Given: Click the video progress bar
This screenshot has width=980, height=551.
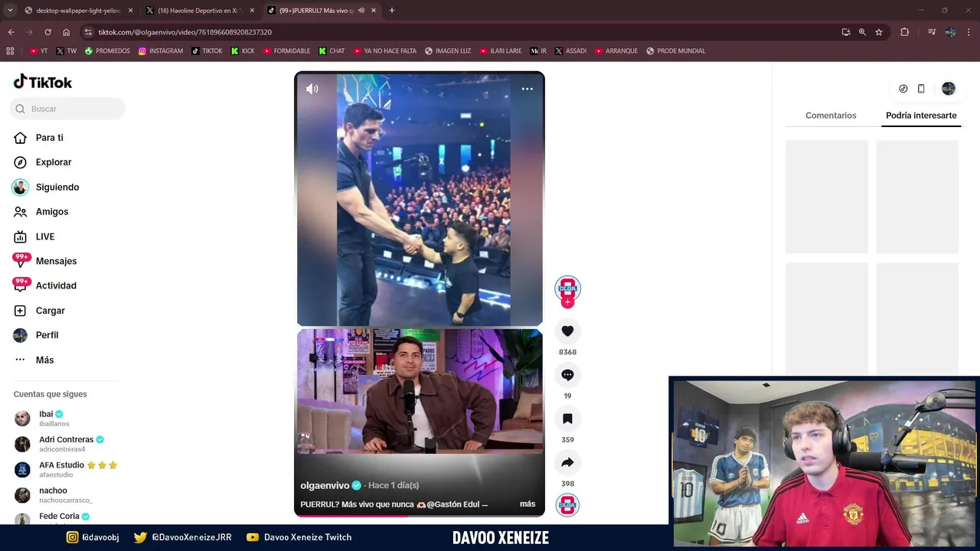Looking at the screenshot, I should pos(420,515).
